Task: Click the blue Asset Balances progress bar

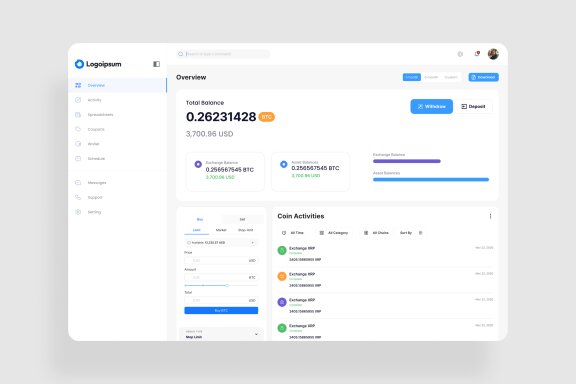Action: [431, 179]
